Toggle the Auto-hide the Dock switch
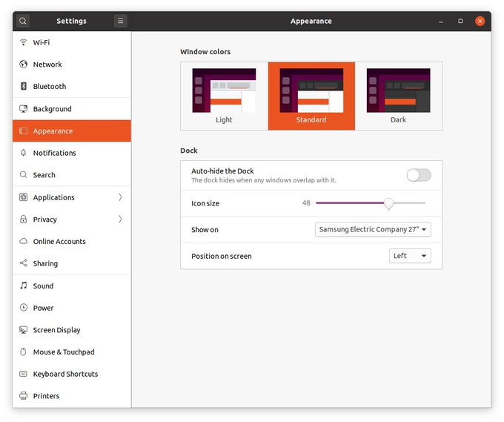 [x=419, y=175]
